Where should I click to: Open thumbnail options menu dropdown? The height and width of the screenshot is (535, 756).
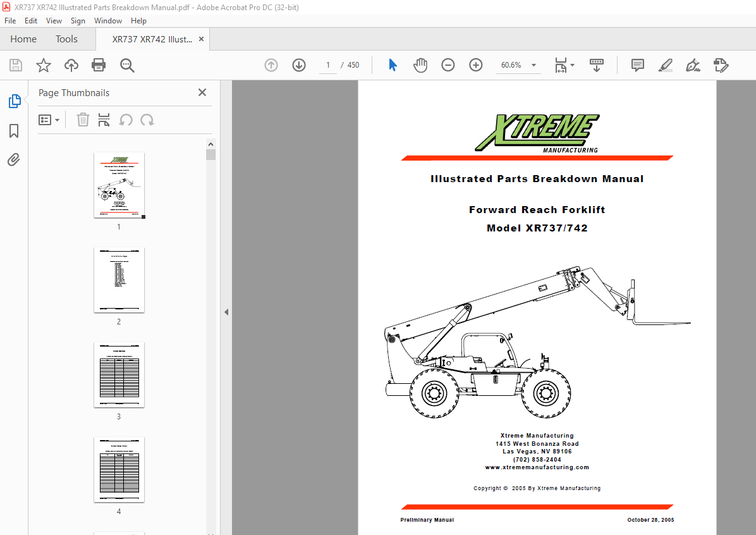[49, 120]
